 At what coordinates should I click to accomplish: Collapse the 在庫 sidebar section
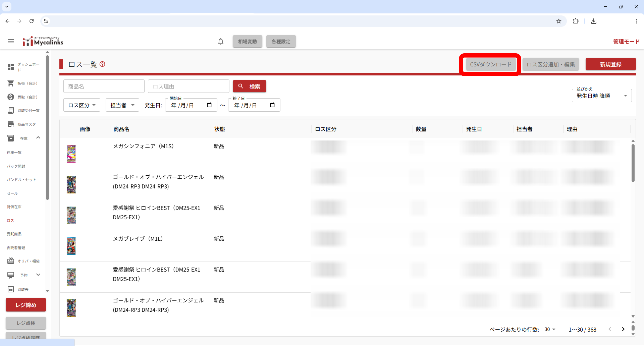click(38, 138)
